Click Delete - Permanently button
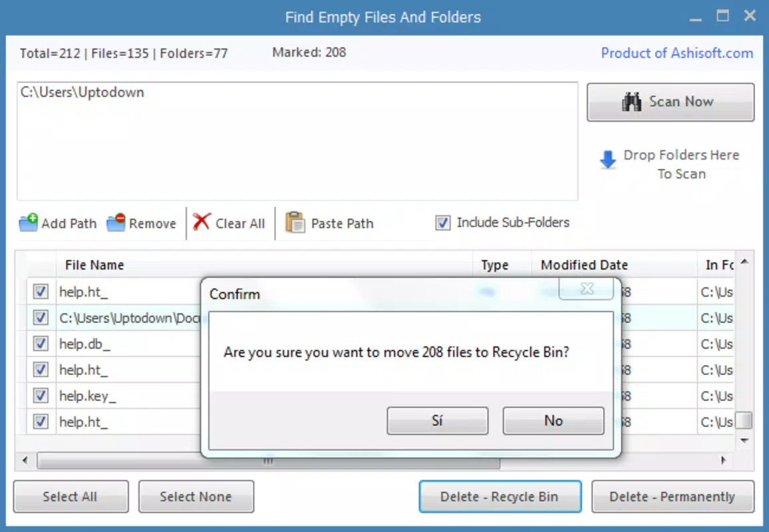 pyautogui.click(x=673, y=497)
